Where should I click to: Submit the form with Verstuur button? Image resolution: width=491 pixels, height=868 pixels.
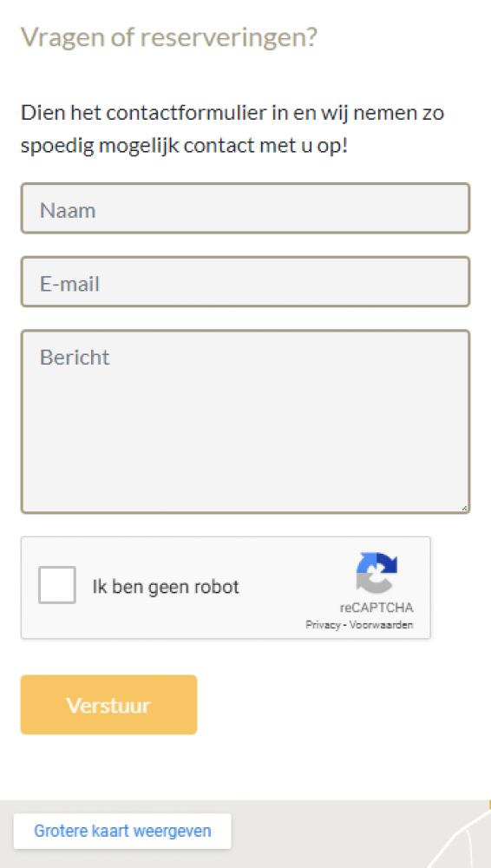[108, 705]
